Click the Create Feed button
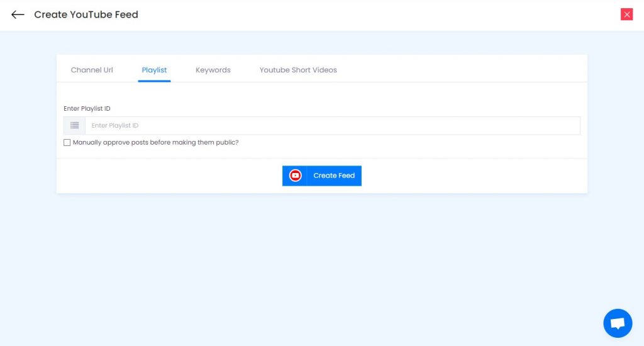Viewport: 644px width, 346px height. click(x=321, y=176)
